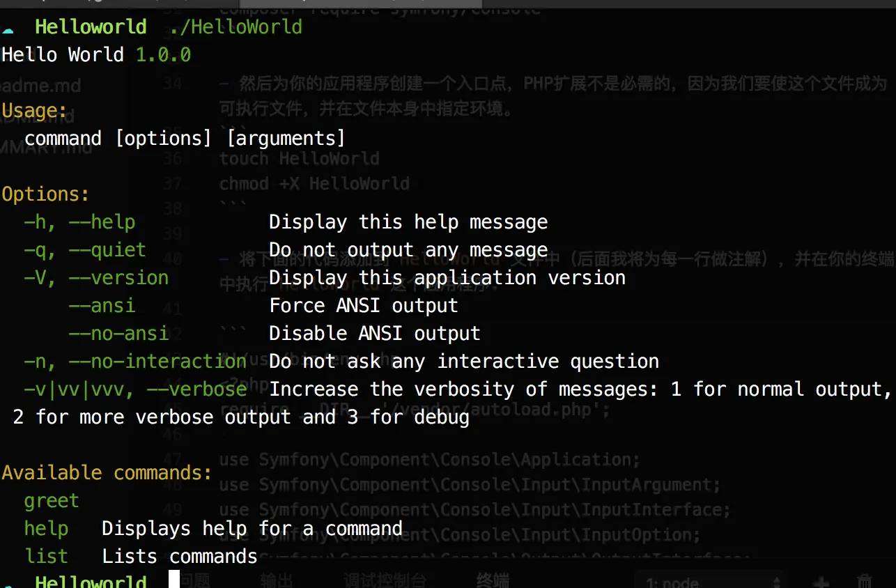The image size is (896, 588).
Task: Click the '-n, --no-interaction' option
Action: [x=135, y=362]
